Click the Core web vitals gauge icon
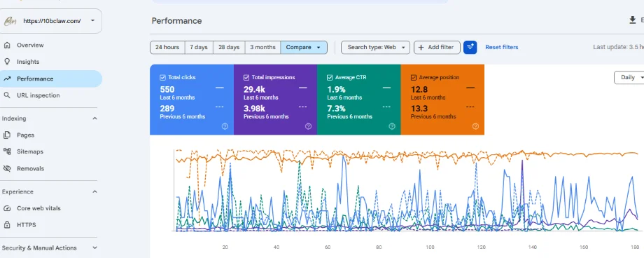 6,208
